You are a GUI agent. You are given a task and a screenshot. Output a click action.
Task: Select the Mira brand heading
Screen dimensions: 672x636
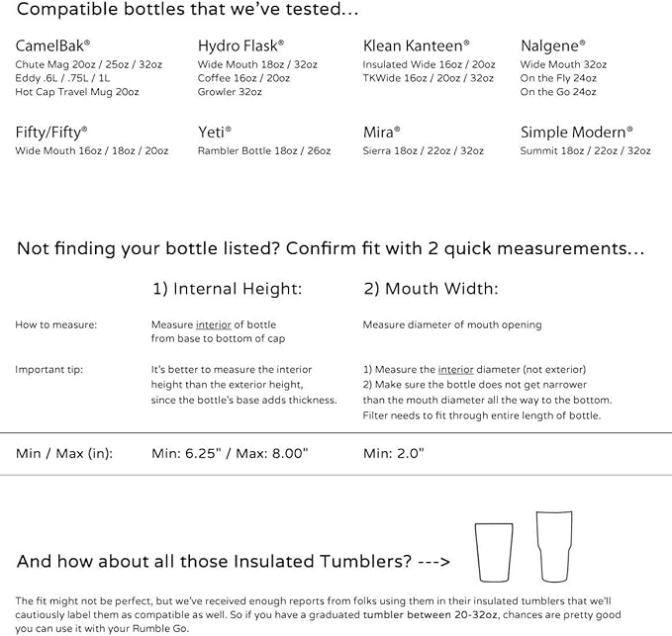pos(381,132)
